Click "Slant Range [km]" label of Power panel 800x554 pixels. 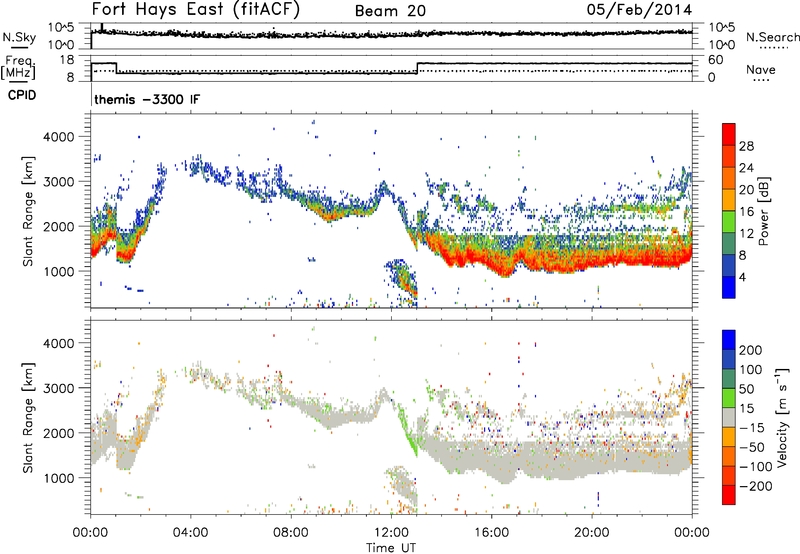[x=28, y=211]
